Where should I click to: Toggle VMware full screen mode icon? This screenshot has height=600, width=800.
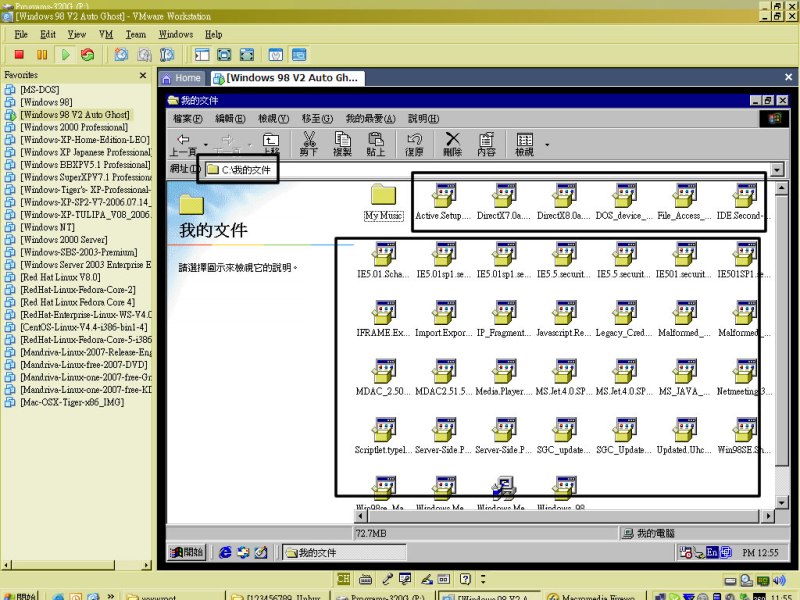(x=224, y=55)
